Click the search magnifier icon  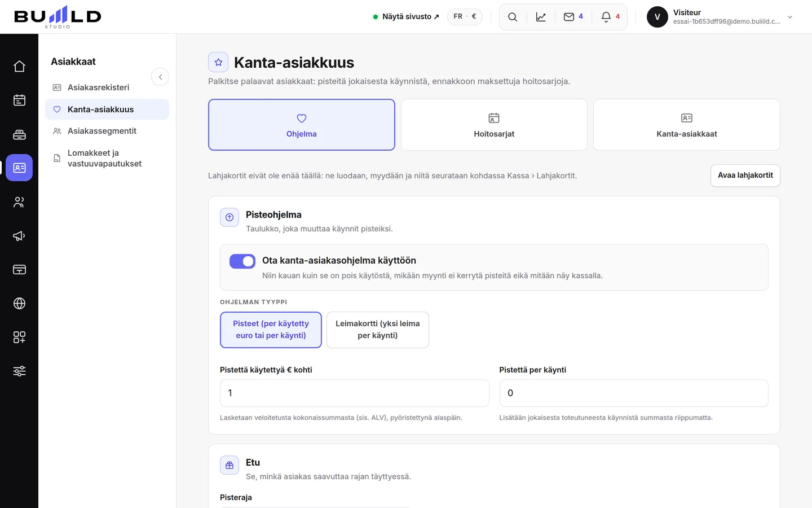[x=513, y=17]
